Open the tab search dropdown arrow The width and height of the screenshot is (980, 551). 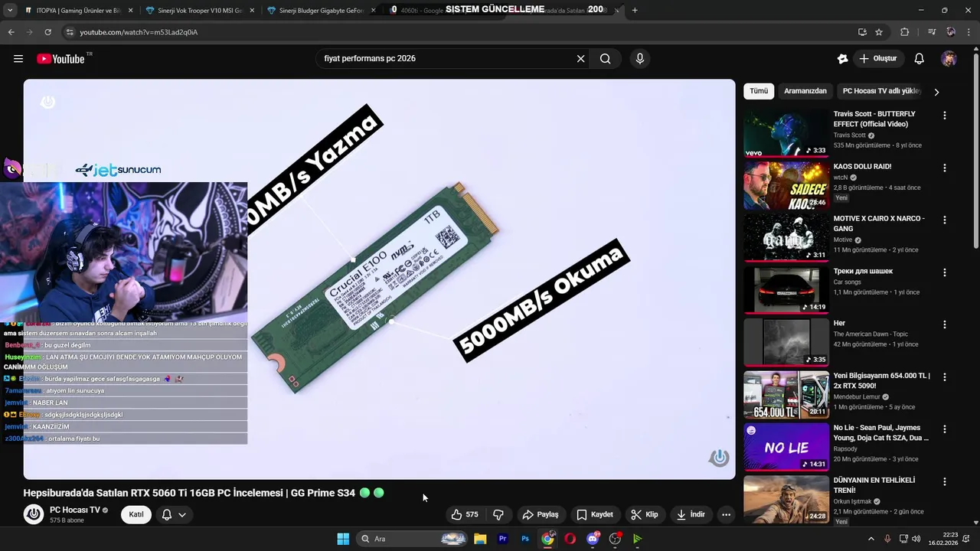tap(9, 11)
